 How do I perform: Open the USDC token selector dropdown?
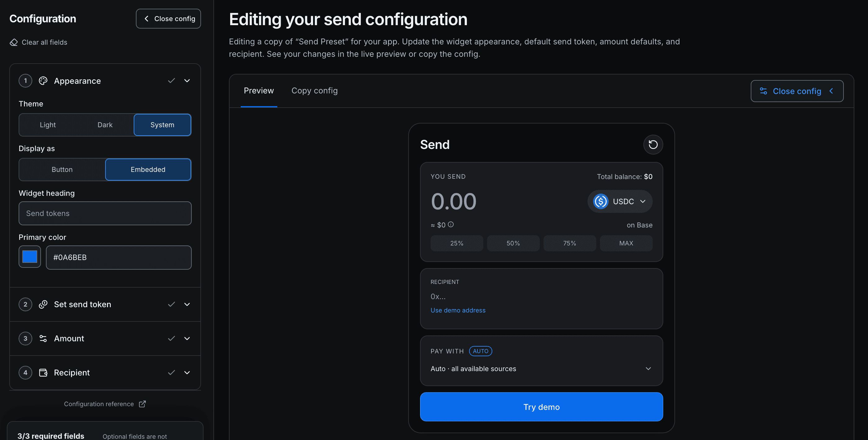[x=620, y=201]
